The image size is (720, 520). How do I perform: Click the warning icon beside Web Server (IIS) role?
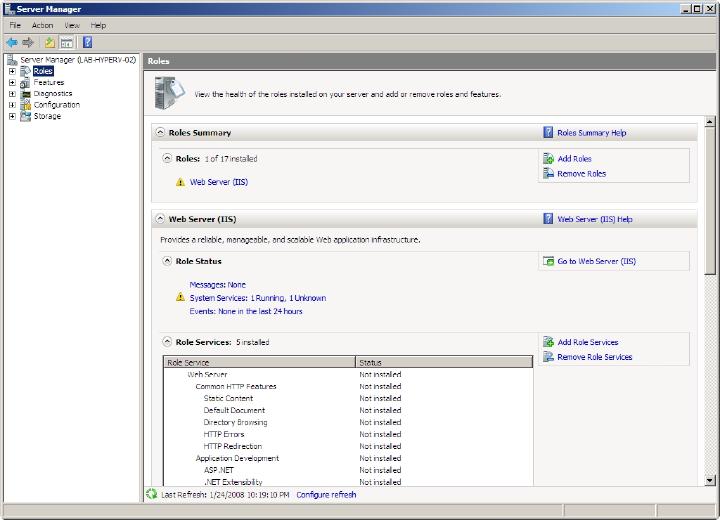(x=180, y=182)
